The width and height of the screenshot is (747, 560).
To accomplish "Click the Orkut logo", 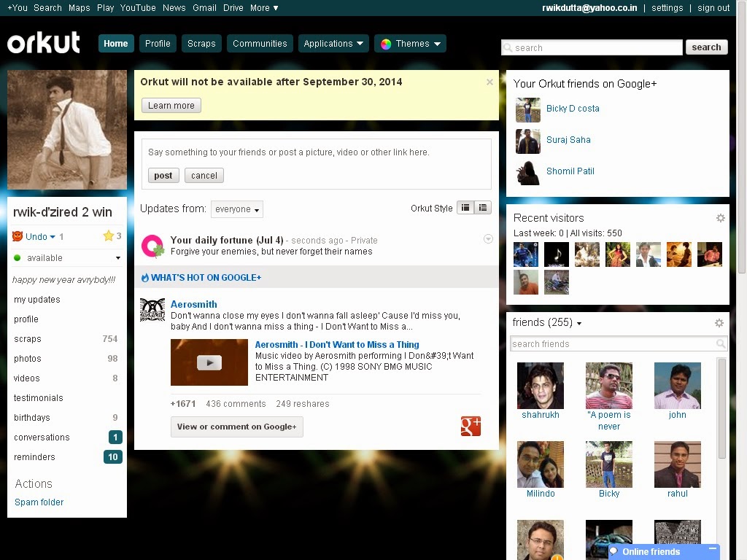I will [x=43, y=42].
